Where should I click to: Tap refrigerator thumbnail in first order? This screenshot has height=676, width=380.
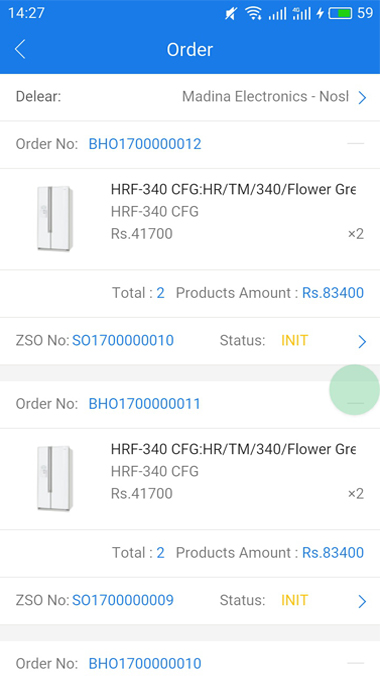click(x=55, y=218)
